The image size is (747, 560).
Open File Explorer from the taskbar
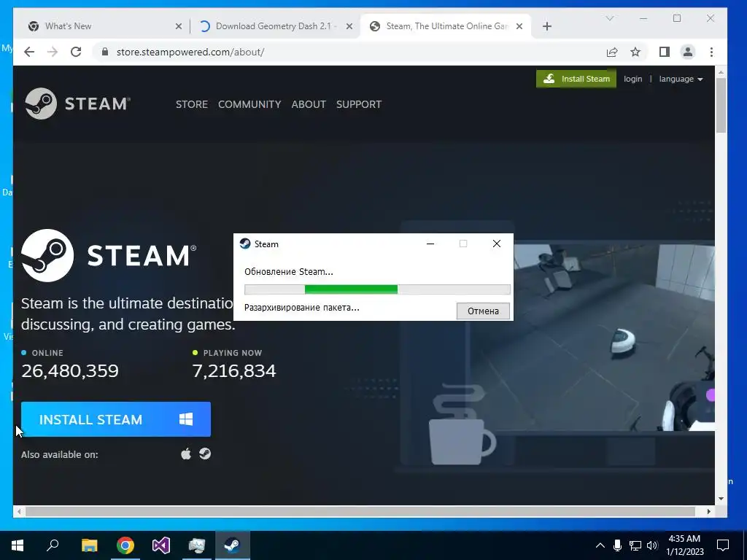point(90,545)
